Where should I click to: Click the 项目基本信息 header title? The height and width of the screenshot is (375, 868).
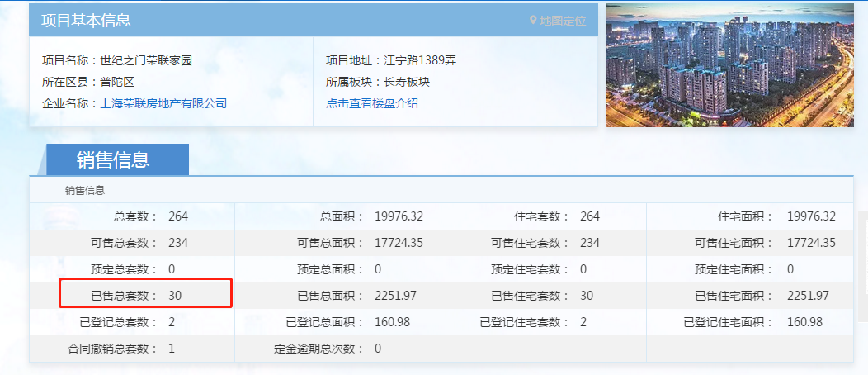pos(86,21)
